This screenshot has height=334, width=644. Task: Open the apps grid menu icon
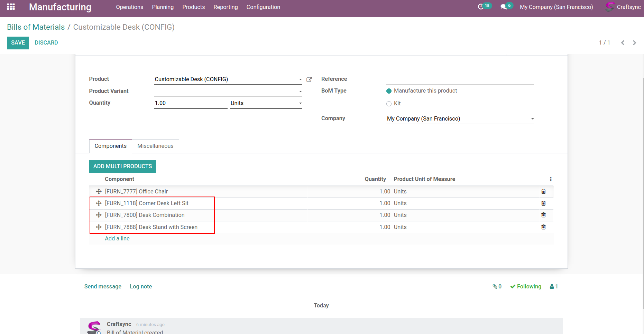click(11, 7)
